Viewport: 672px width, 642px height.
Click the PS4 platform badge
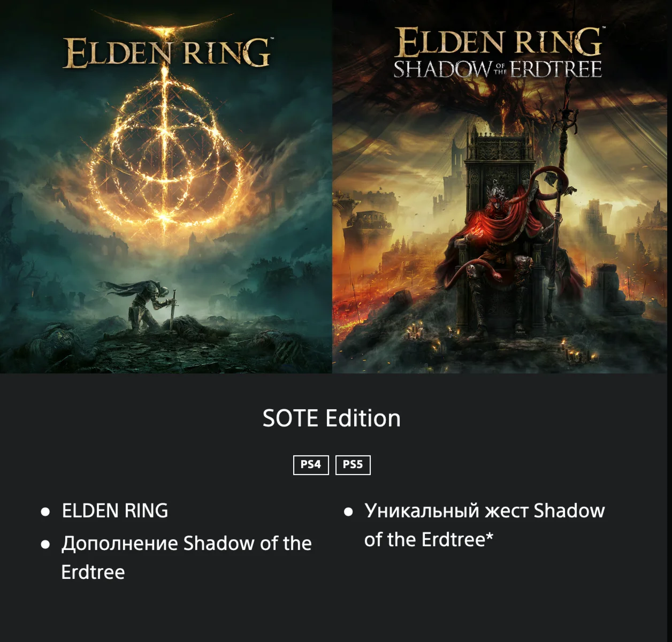pos(311,464)
